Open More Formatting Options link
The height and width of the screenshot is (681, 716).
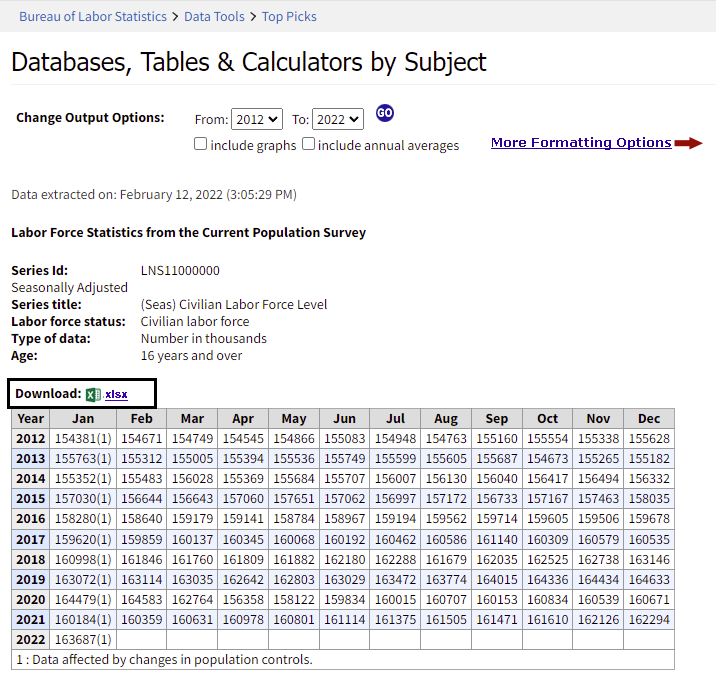pos(581,143)
